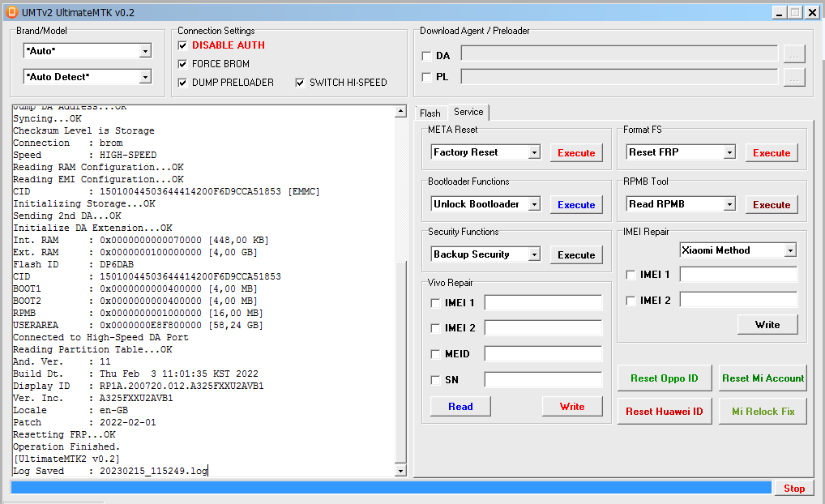Uncheck the FORCE BROM option
This screenshot has height=504, width=825.
click(182, 64)
